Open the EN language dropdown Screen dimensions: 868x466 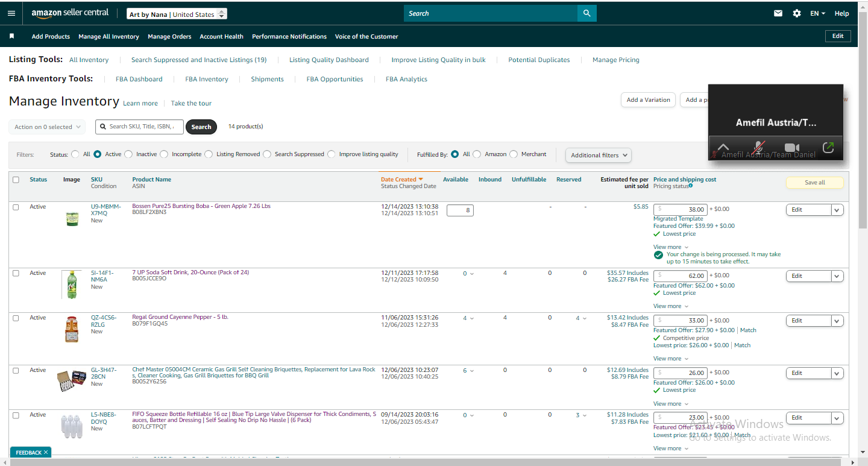point(818,13)
